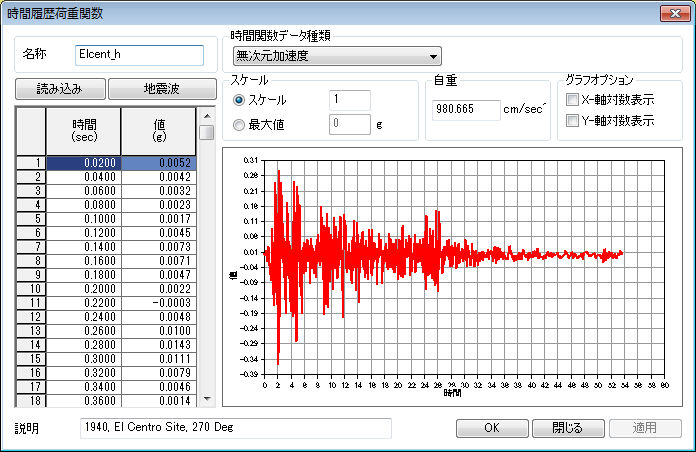Select time cell 0.1000

[x=83, y=219]
